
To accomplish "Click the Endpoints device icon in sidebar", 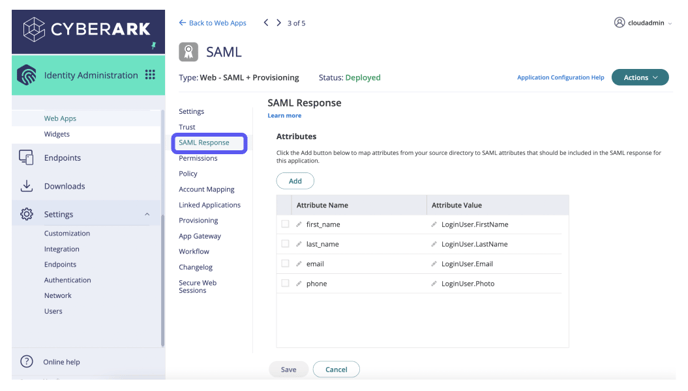I will tap(26, 158).
